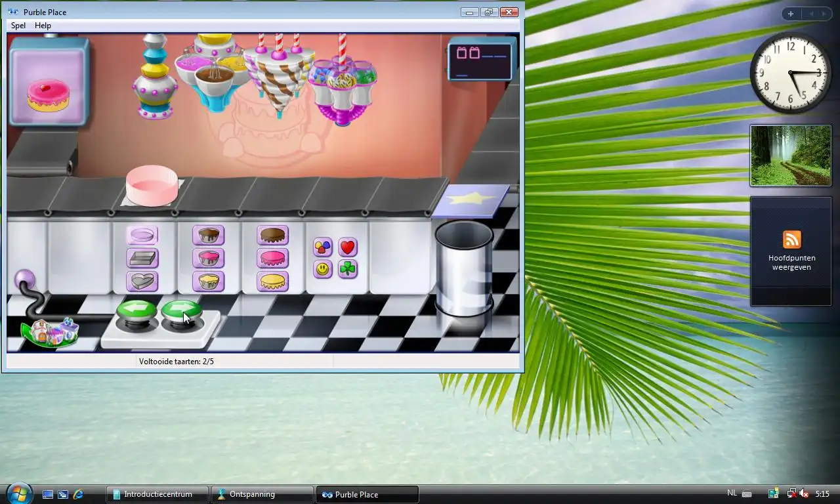Click the metal trash can

point(464,269)
